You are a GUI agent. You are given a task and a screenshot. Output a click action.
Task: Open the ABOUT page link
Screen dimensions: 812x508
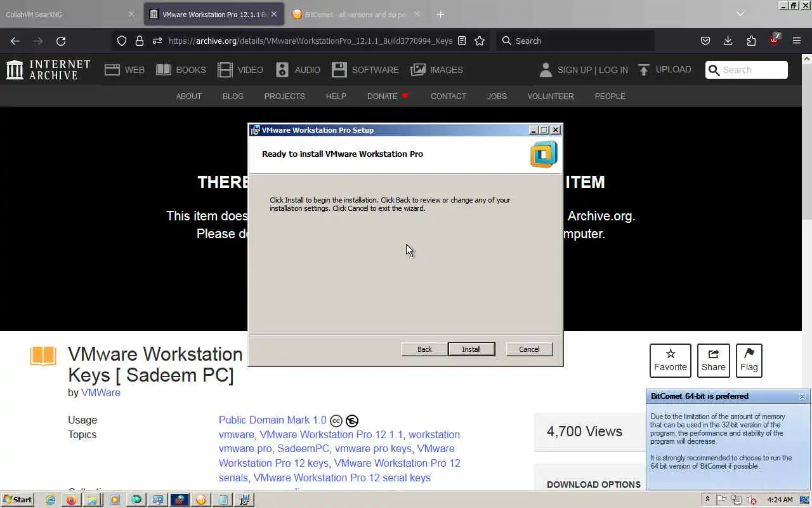188,97
